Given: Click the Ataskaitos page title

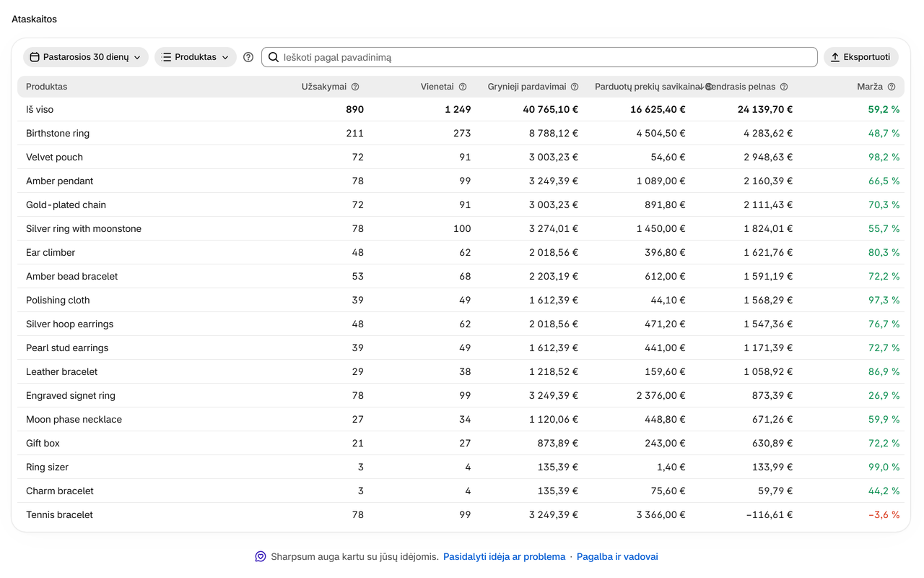Looking at the screenshot, I should click(34, 19).
